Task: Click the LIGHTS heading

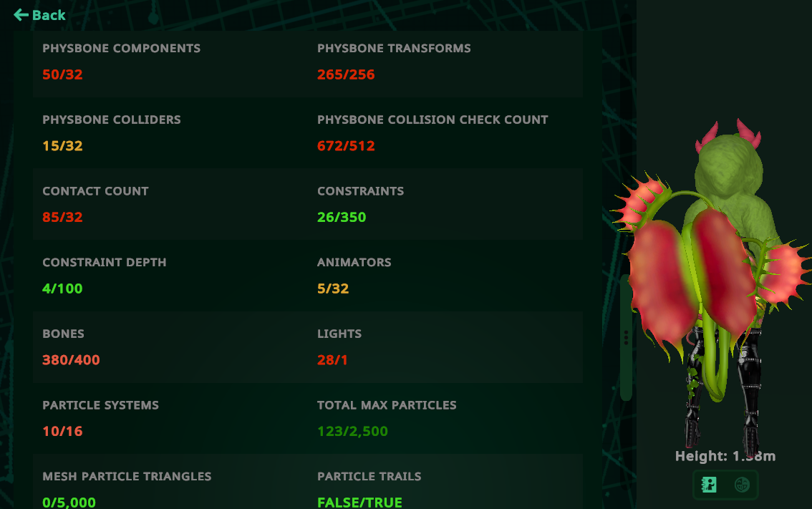Action: click(x=339, y=334)
